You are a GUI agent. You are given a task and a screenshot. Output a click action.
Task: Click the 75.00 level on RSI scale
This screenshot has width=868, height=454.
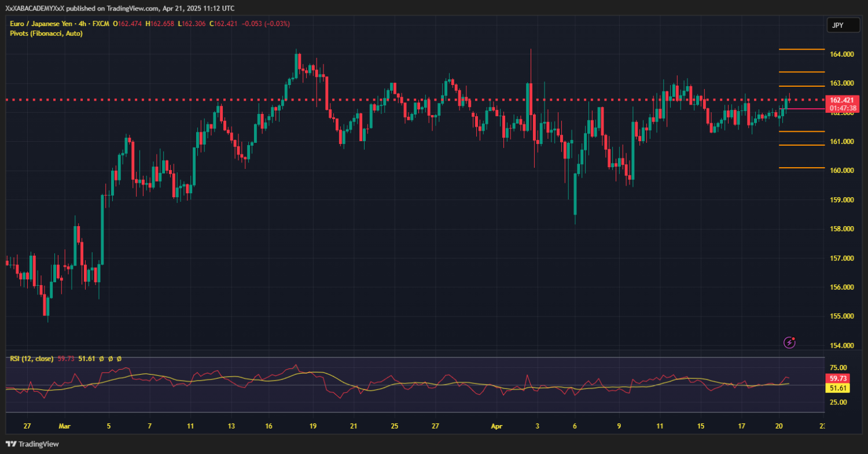click(838, 368)
